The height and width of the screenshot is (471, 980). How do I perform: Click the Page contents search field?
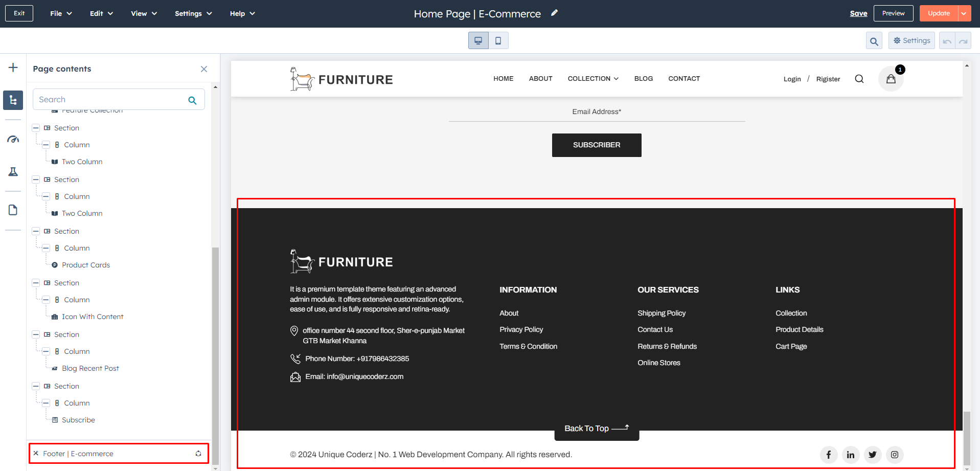point(111,100)
